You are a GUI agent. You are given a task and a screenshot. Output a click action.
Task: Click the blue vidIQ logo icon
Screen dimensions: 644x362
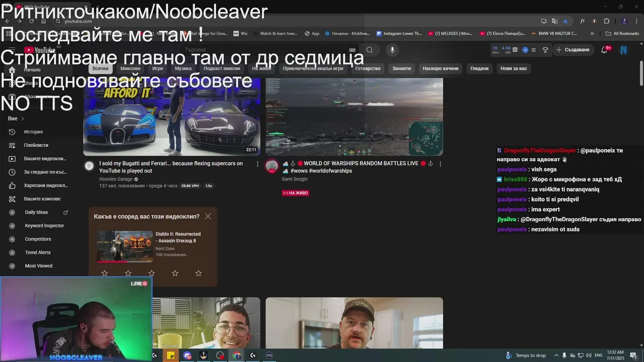(525, 50)
